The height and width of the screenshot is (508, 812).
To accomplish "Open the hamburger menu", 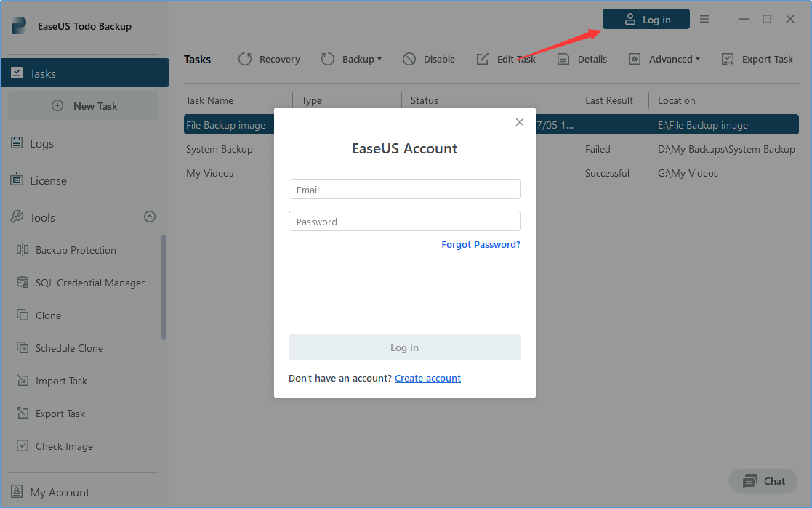I will tap(704, 19).
